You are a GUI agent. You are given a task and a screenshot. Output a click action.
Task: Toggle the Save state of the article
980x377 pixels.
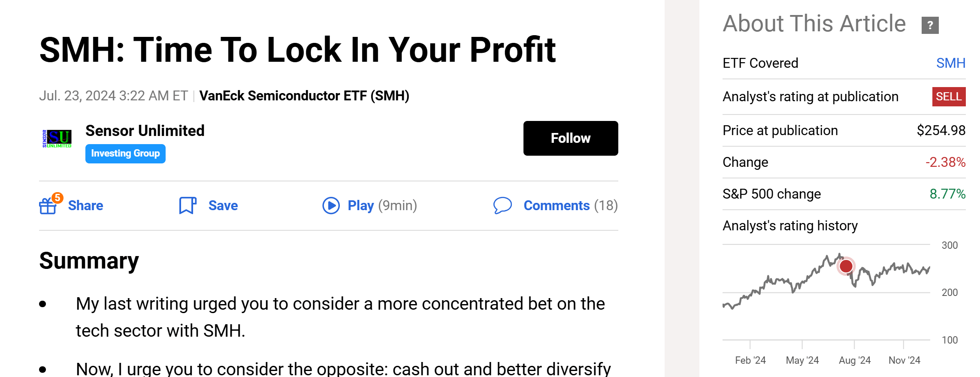(x=222, y=205)
